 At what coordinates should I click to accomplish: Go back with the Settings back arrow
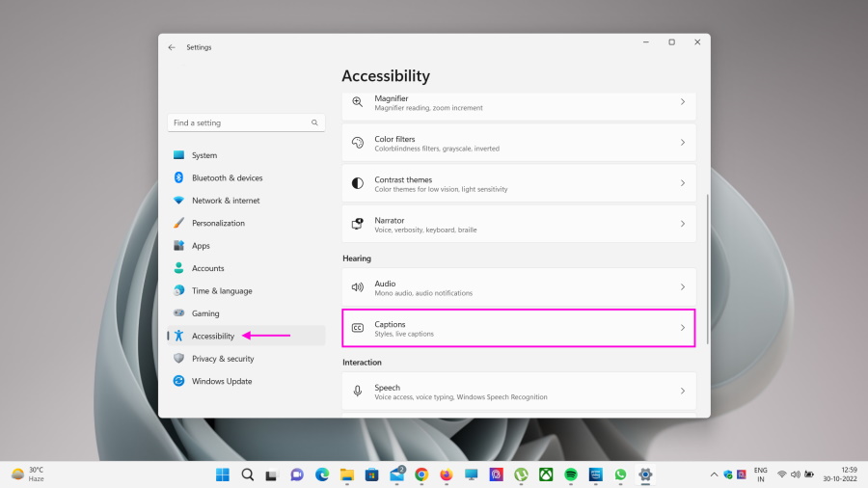click(172, 47)
